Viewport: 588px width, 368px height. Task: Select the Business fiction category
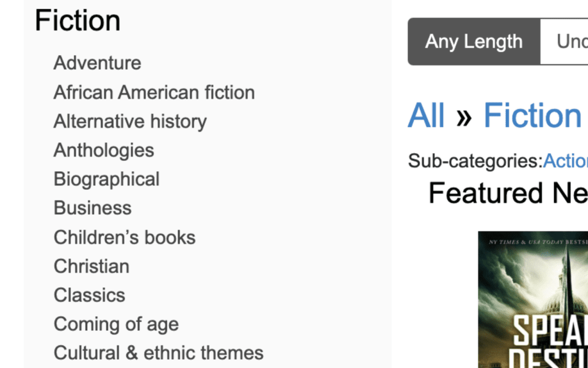[92, 208]
